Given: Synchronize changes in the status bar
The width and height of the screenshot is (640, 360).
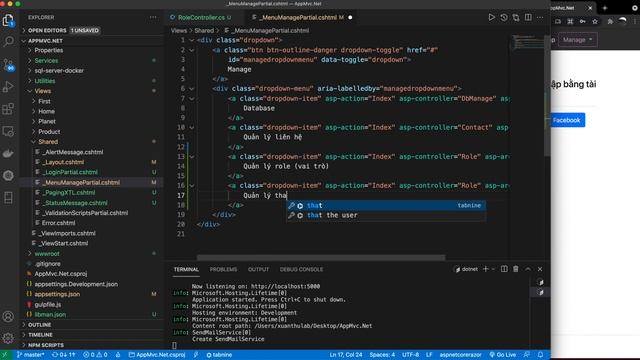Looking at the screenshot, I should click(x=64, y=355).
